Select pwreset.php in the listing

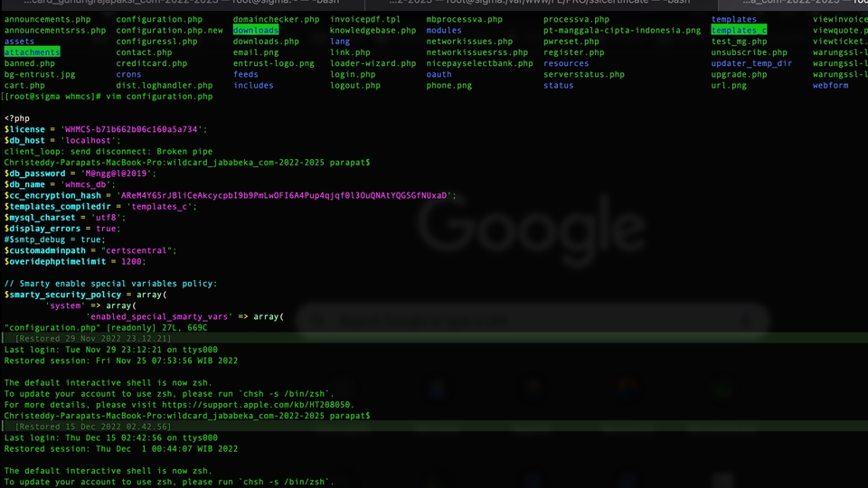click(x=571, y=42)
